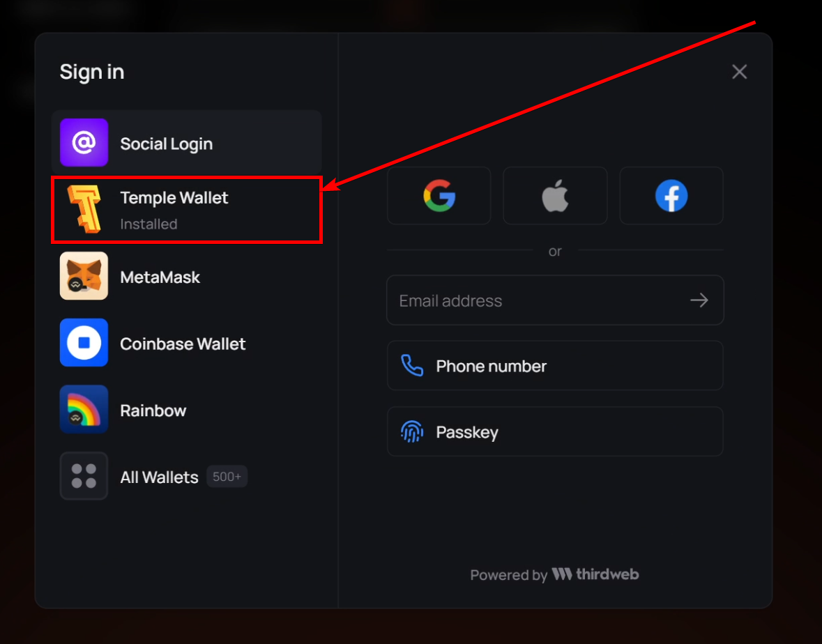This screenshot has width=822, height=644.
Task: Focus the Email address field
Action: (555, 300)
